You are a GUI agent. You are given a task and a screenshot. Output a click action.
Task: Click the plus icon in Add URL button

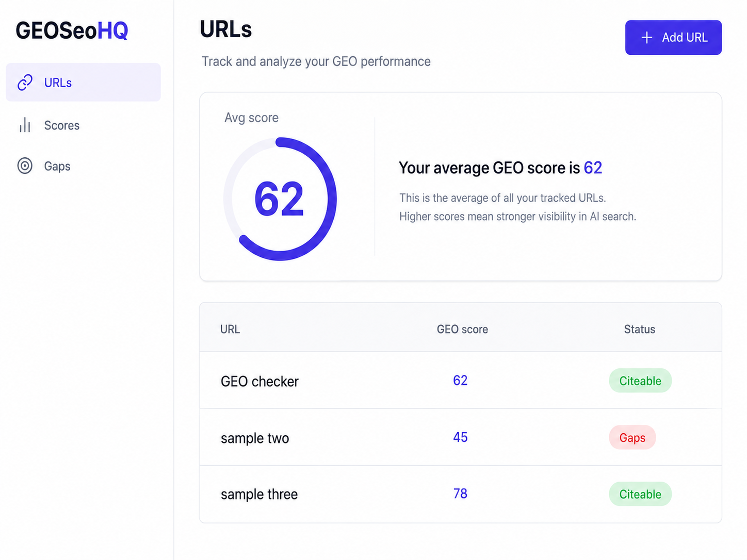(x=646, y=38)
